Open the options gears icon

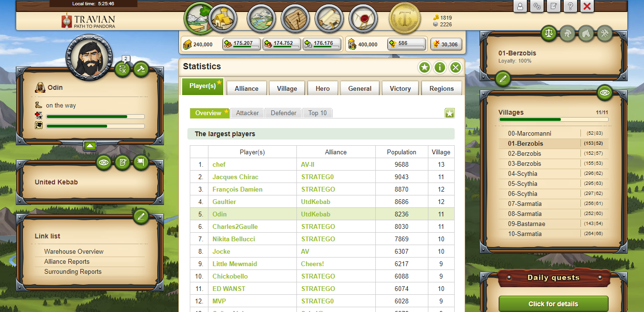pos(537,6)
